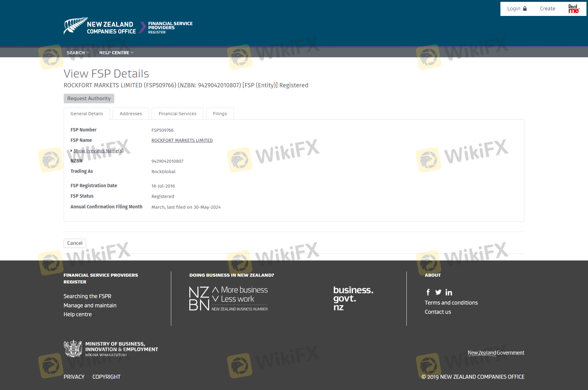Open the LinkedIn icon link
This screenshot has width=588, height=390.
point(449,292)
